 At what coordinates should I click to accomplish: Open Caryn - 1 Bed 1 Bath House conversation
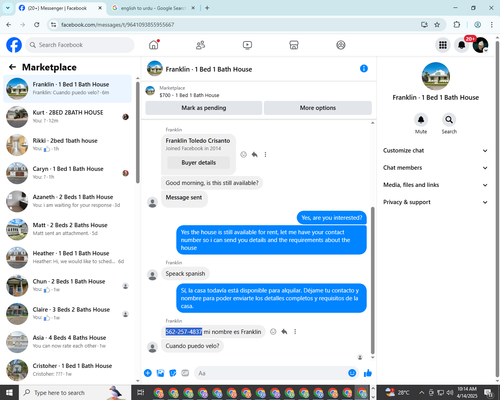68,173
